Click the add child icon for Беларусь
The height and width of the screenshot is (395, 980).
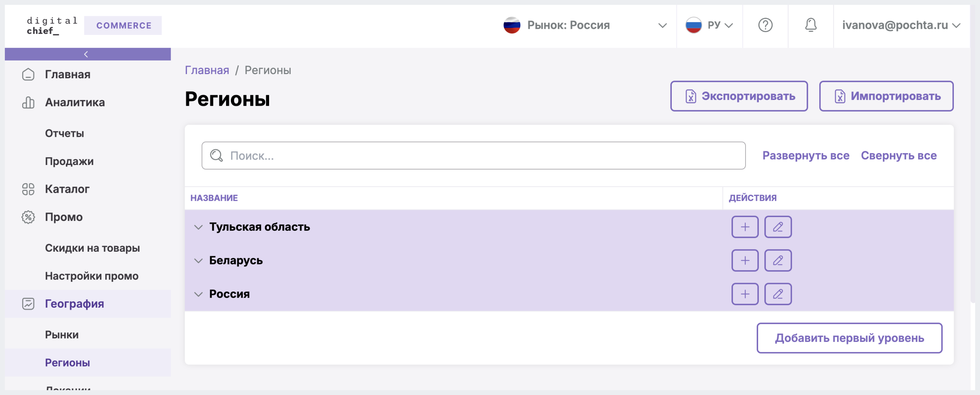pos(745,260)
